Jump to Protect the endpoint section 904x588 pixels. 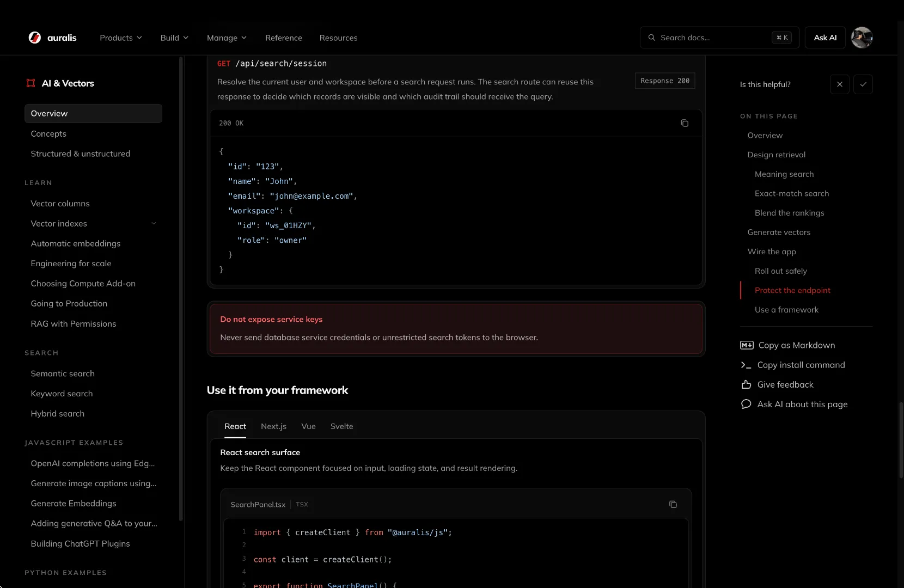792,290
